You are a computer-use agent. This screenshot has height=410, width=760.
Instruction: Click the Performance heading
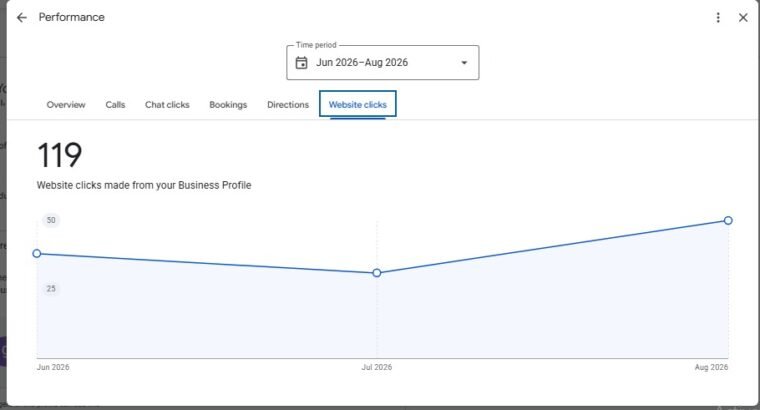[72, 17]
